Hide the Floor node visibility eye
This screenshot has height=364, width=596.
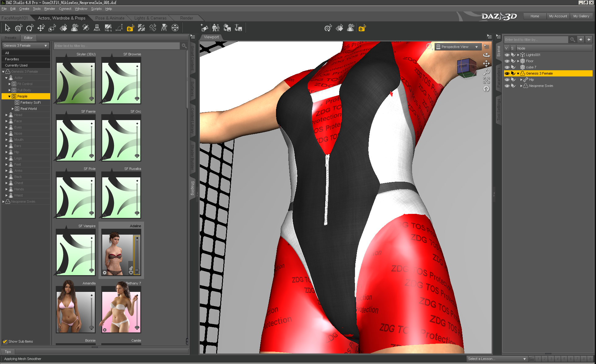[507, 61]
